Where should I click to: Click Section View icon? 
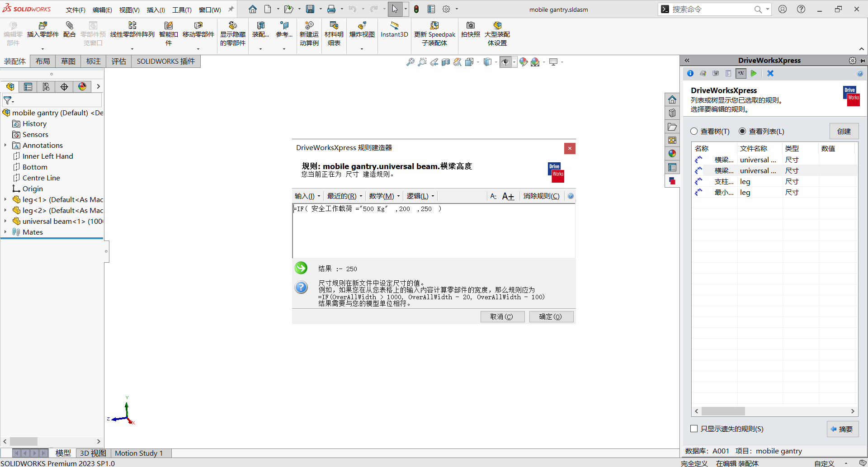point(446,62)
